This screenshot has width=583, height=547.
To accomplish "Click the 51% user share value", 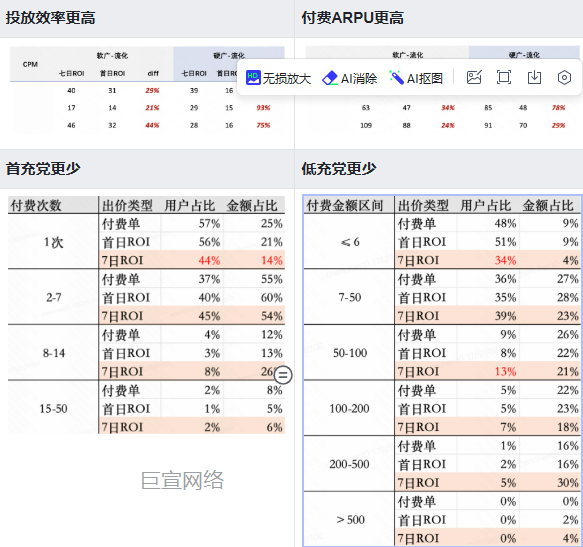I will pos(505,242).
